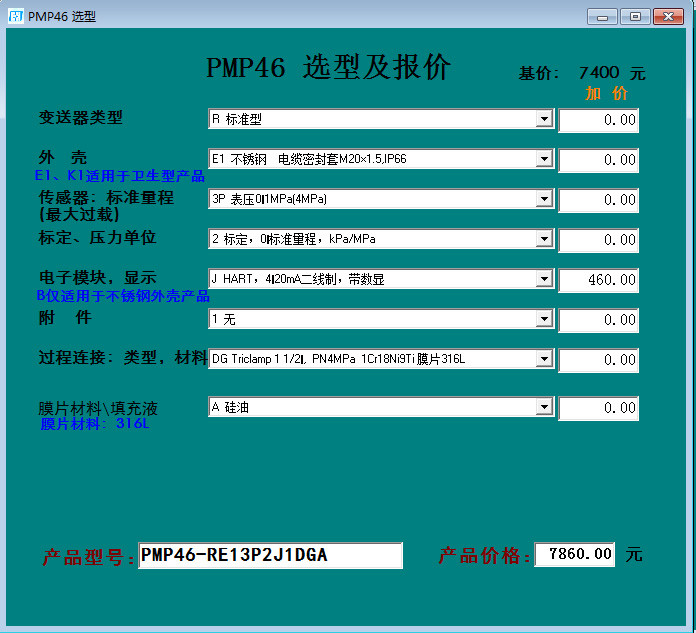Close the PMP46 选型 window
This screenshot has height=633, width=696.
667,16
